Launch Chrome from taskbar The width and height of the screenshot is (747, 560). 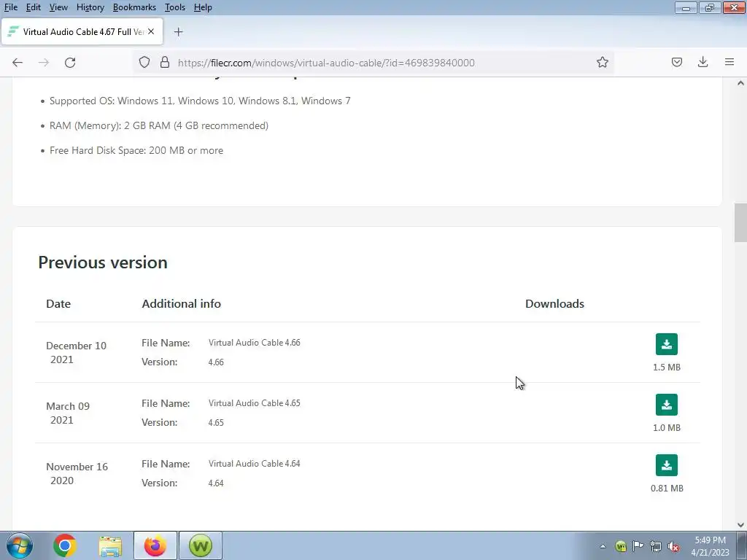(65, 545)
